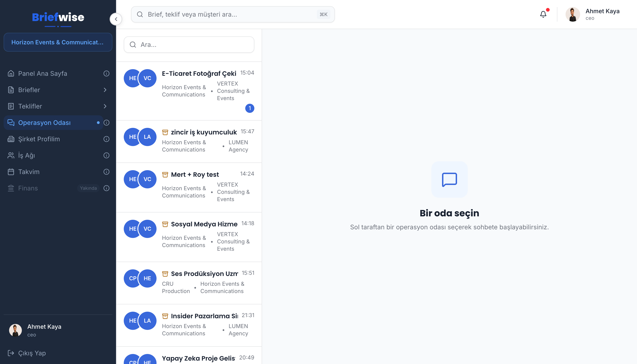Navigate to İş Ağı
The image size is (637, 364).
pyautogui.click(x=53, y=156)
